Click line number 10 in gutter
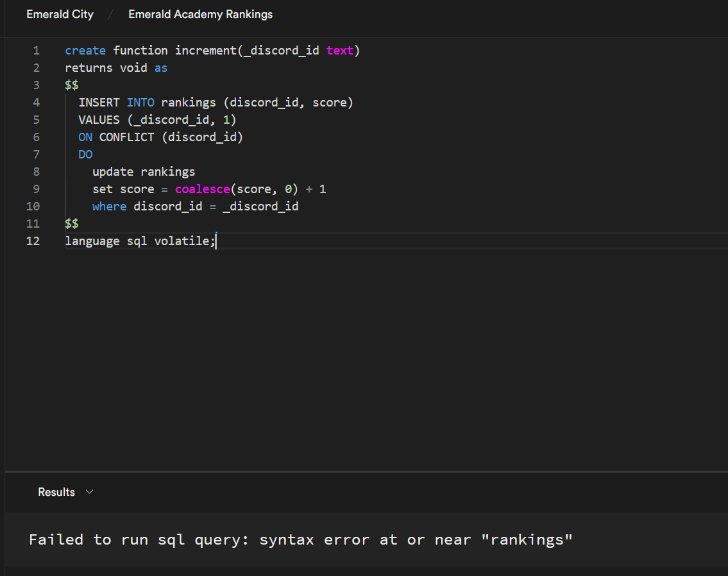Screen dimensions: 728x576 pyautogui.click(x=33, y=207)
